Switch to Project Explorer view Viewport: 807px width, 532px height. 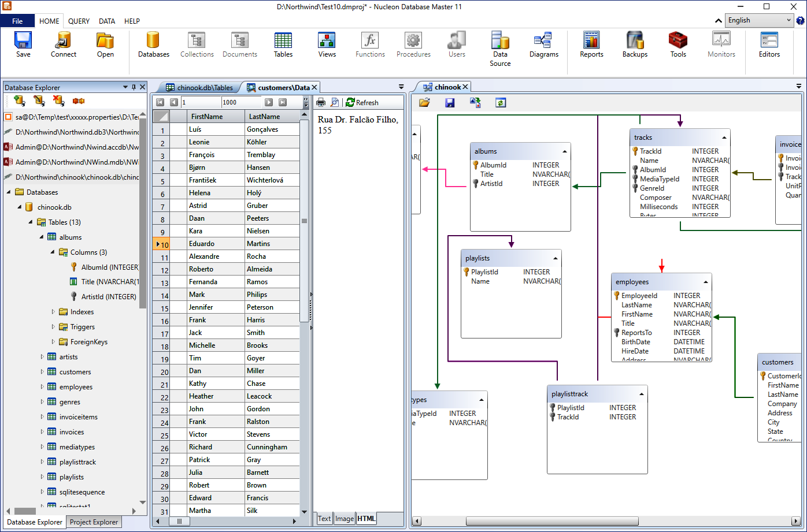pyautogui.click(x=93, y=522)
